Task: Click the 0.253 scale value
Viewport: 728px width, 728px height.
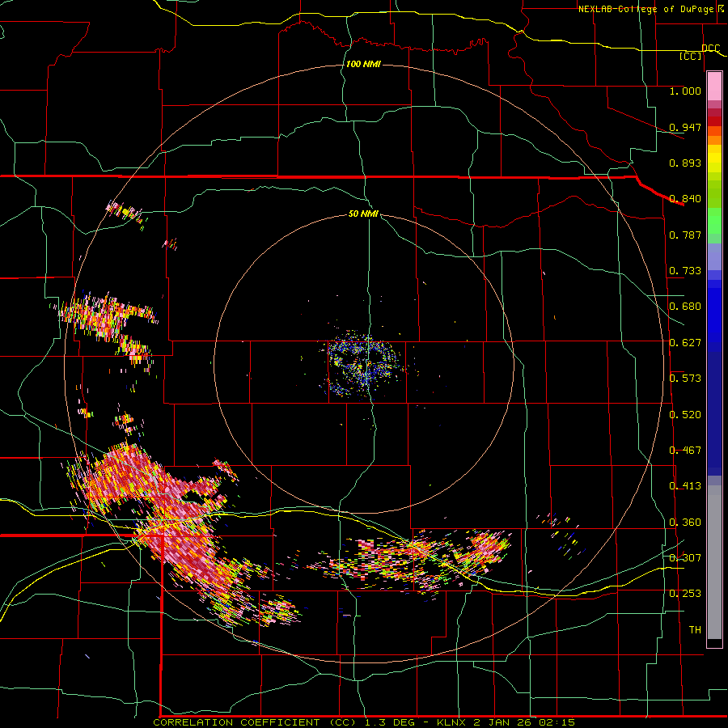Action: (685, 594)
